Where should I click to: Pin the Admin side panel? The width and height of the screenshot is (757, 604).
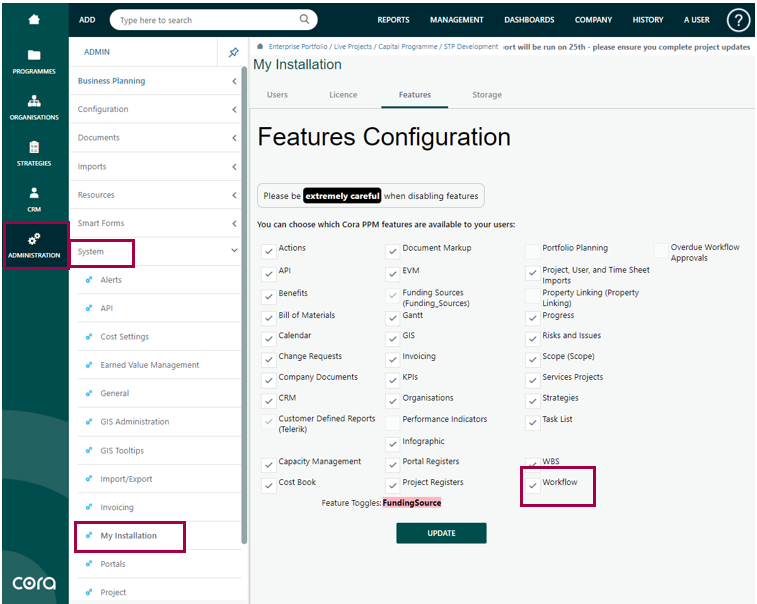tap(234, 52)
